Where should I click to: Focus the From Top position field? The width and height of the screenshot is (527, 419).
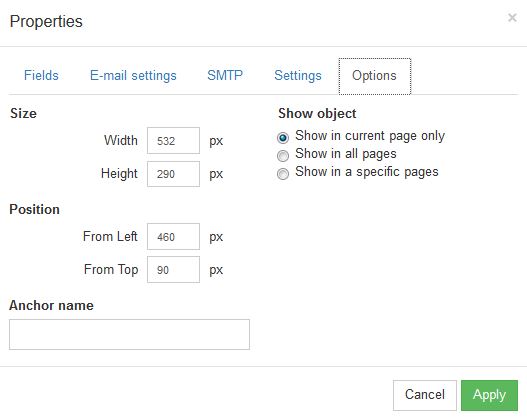[173, 269]
